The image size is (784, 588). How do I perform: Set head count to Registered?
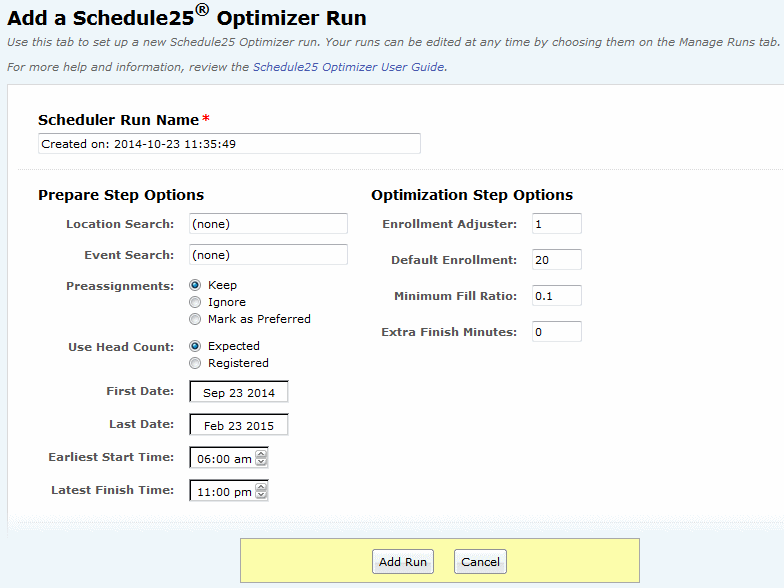click(x=195, y=363)
